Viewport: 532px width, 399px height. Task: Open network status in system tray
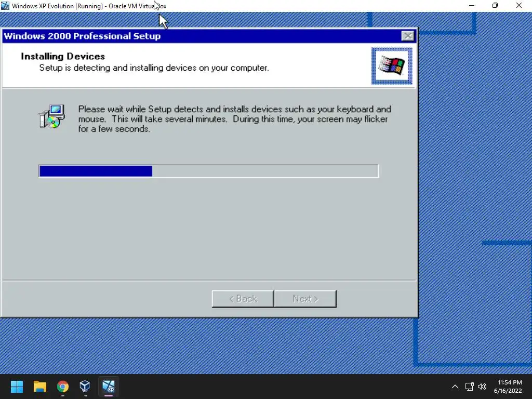coord(469,387)
